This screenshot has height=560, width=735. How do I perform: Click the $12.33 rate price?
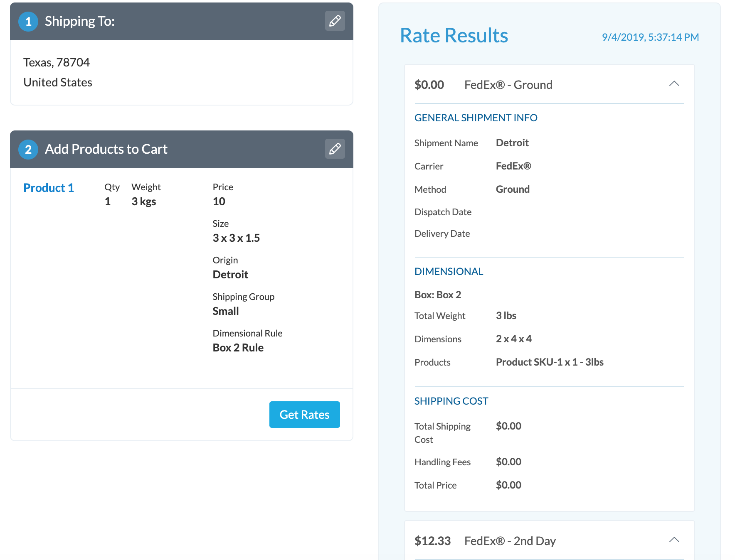[x=432, y=541]
